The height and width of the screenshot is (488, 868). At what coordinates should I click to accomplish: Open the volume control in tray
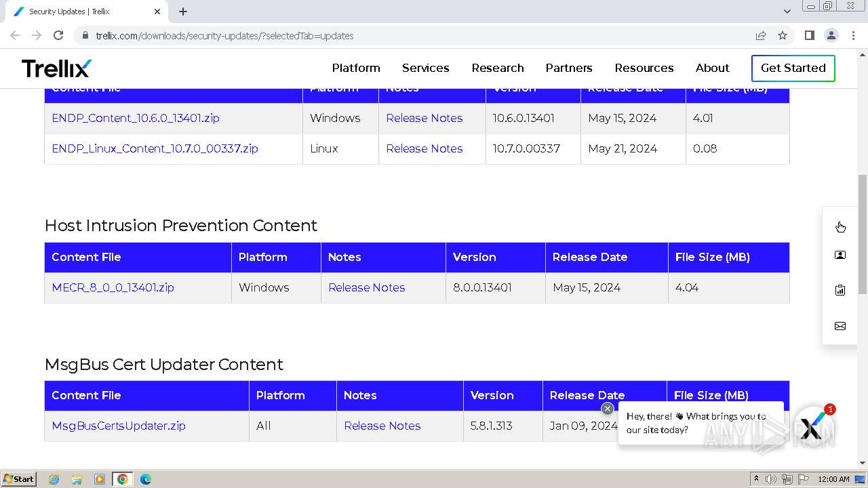771,479
